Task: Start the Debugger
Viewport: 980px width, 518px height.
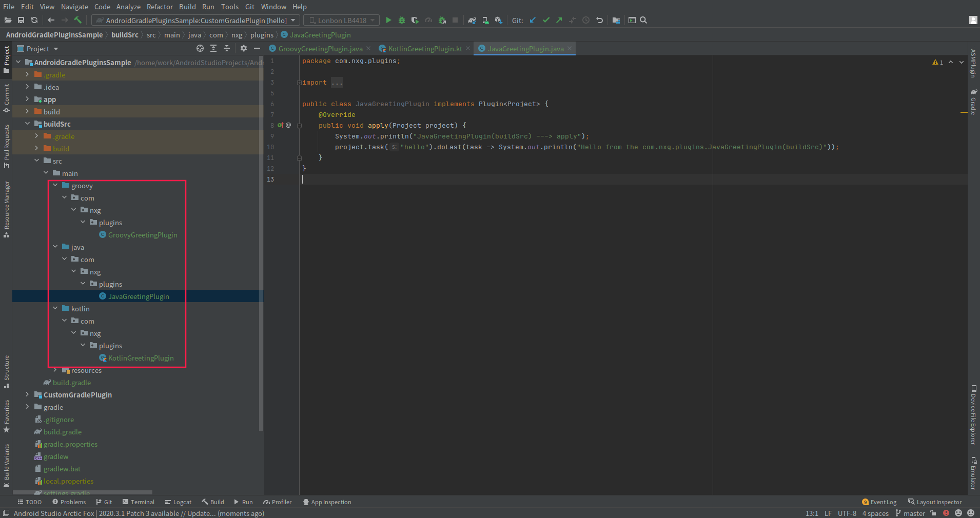Action: coord(401,20)
